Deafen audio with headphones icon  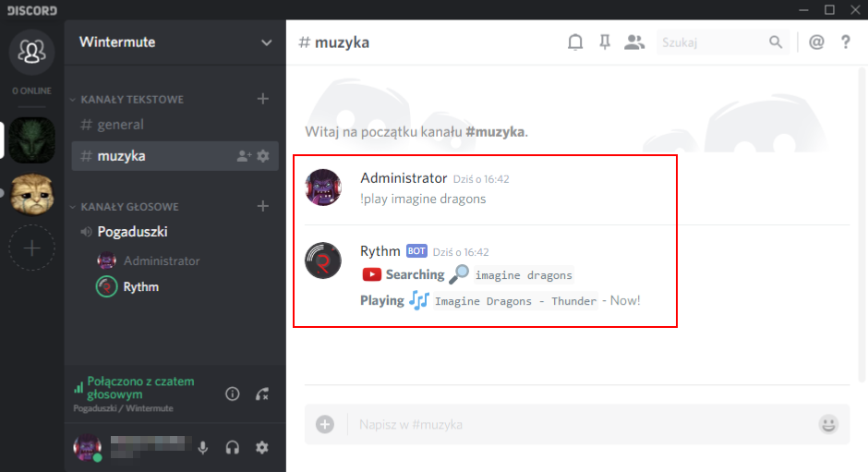233,448
